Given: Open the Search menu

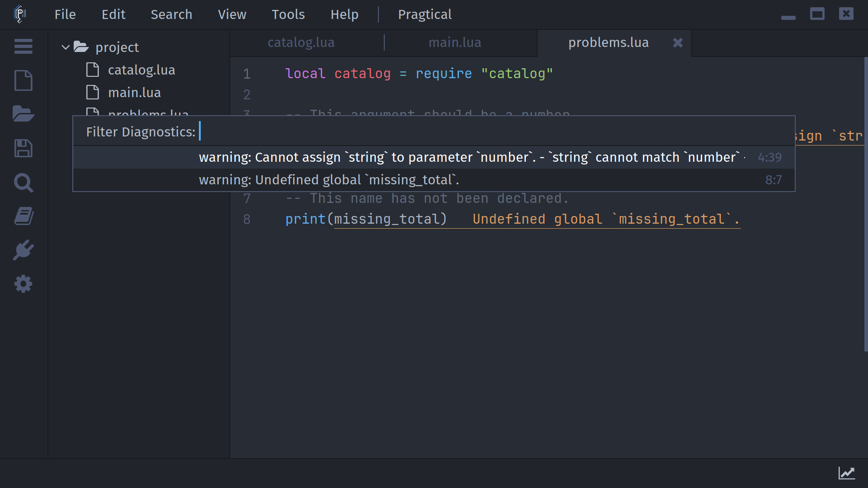Looking at the screenshot, I should pyautogui.click(x=171, y=14).
